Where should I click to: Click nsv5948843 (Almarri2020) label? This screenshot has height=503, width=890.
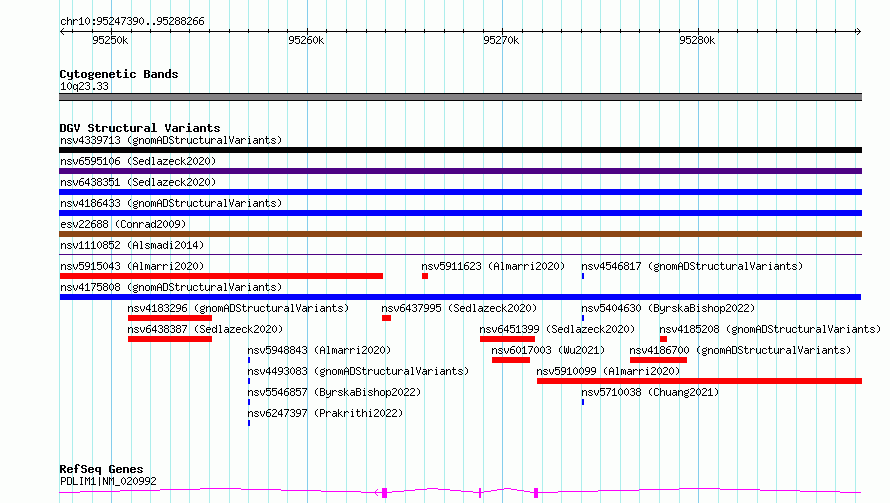click(319, 350)
